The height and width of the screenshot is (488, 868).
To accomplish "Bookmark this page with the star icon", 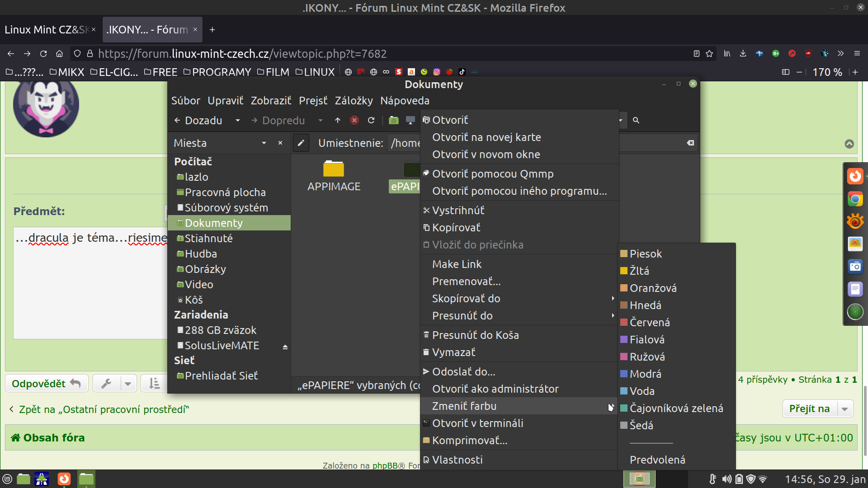I will click(x=709, y=54).
